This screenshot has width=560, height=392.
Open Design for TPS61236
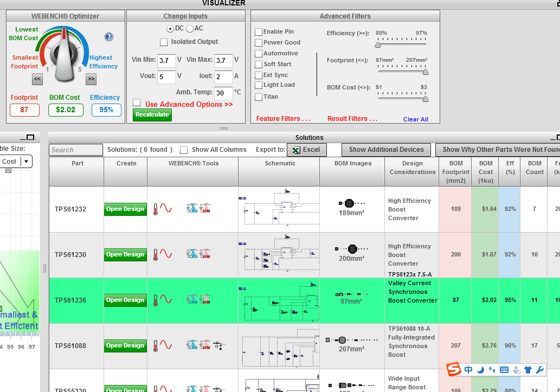pos(125,300)
